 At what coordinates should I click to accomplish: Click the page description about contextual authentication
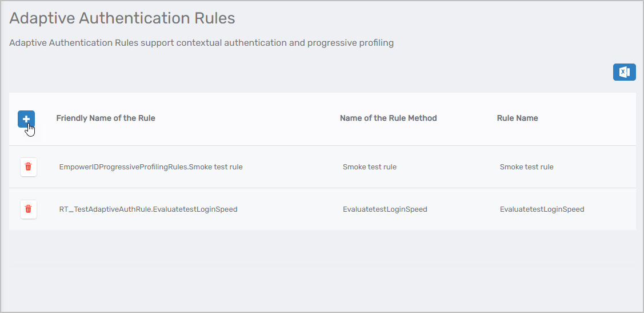[x=201, y=43]
